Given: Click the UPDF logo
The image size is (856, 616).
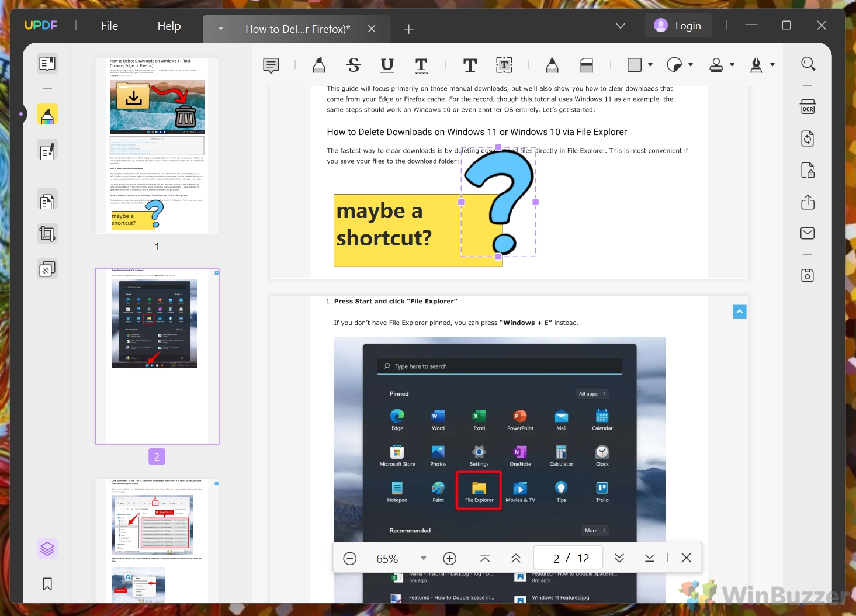Looking at the screenshot, I should click(x=41, y=25).
